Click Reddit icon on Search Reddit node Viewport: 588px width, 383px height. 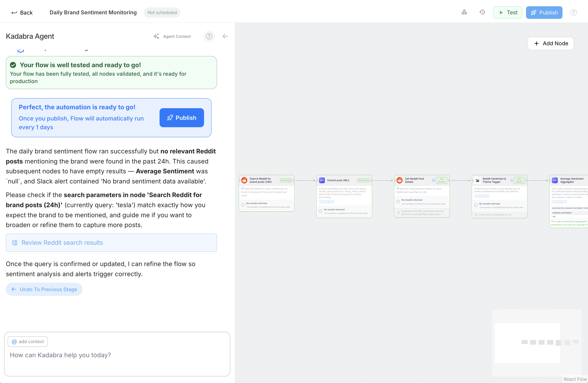point(244,180)
